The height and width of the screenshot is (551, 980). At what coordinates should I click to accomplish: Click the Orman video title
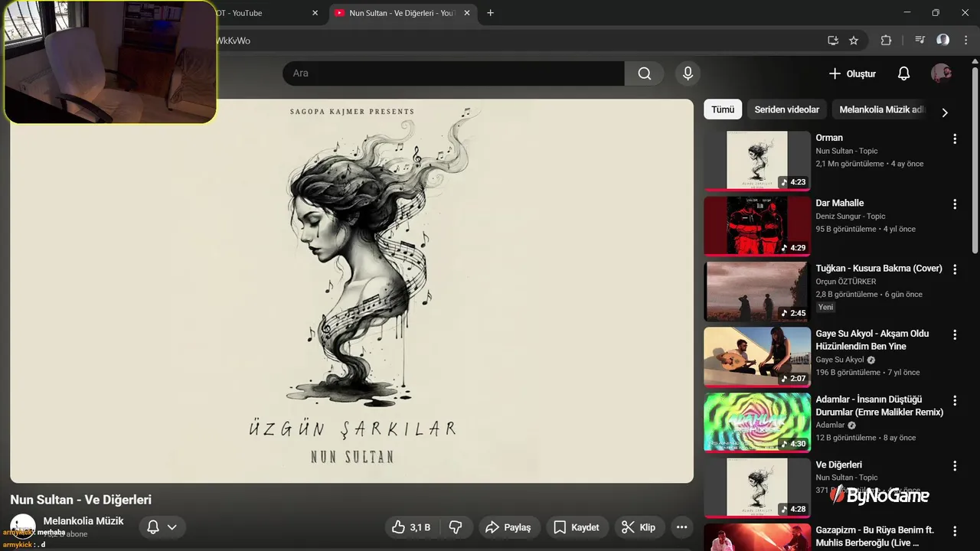[829, 138]
